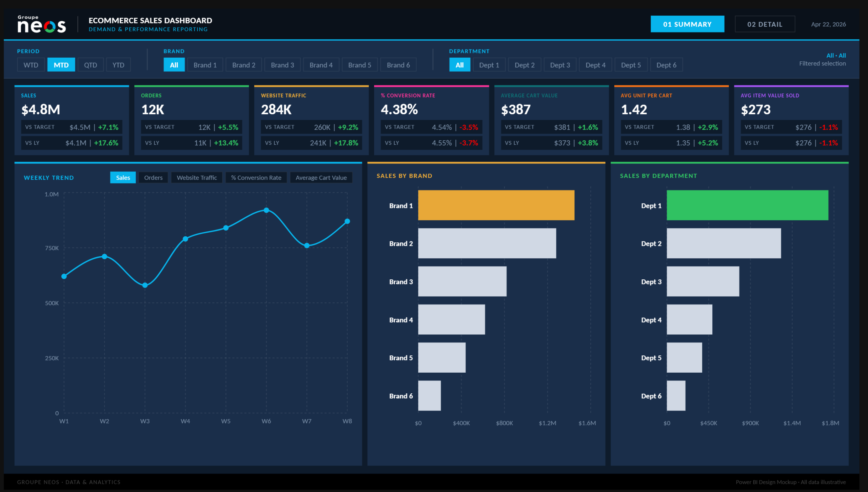
Task: Switch to the 02 Detail tab
Action: [765, 24]
